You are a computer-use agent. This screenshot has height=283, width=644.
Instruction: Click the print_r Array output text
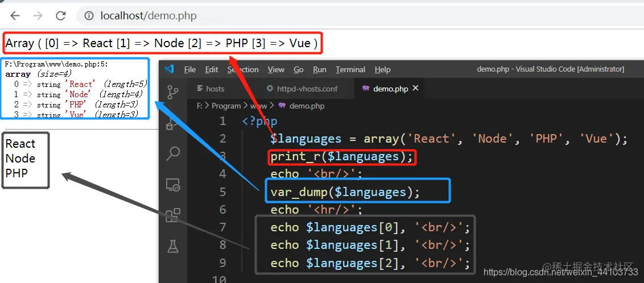click(x=162, y=43)
